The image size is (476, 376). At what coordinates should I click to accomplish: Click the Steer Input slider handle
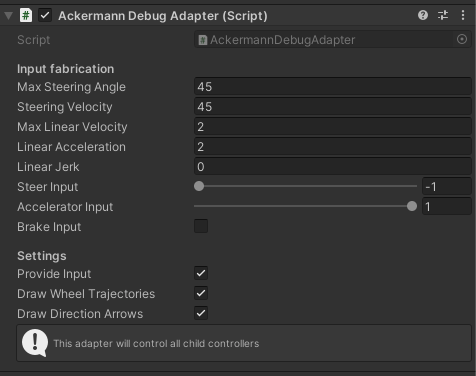pos(199,186)
